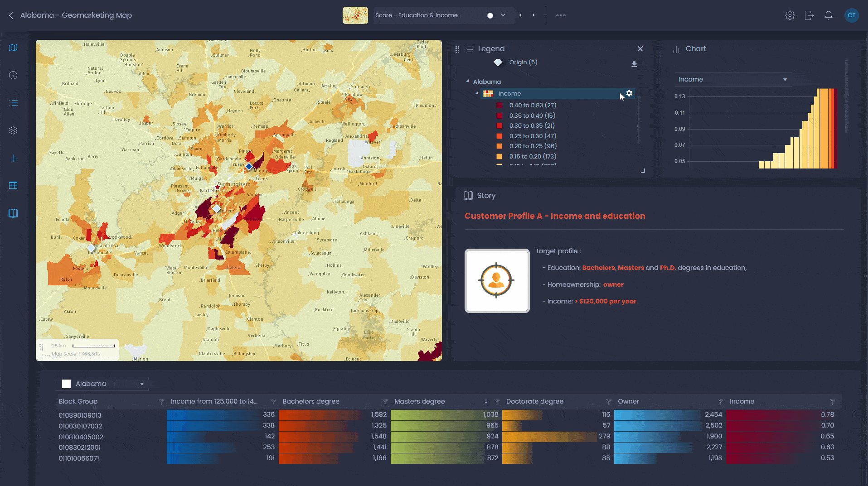Open the story book icon in left sidebar
The height and width of the screenshot is (486, 868).
pyautogui.click(x=13, y=213)
